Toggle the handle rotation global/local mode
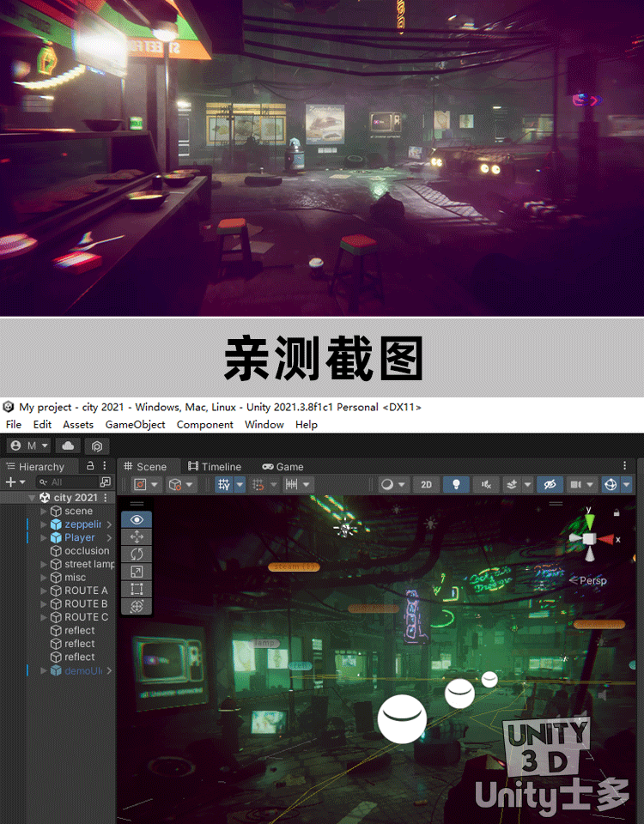This screenshot has width=644, height=824. tap(181, 484)
